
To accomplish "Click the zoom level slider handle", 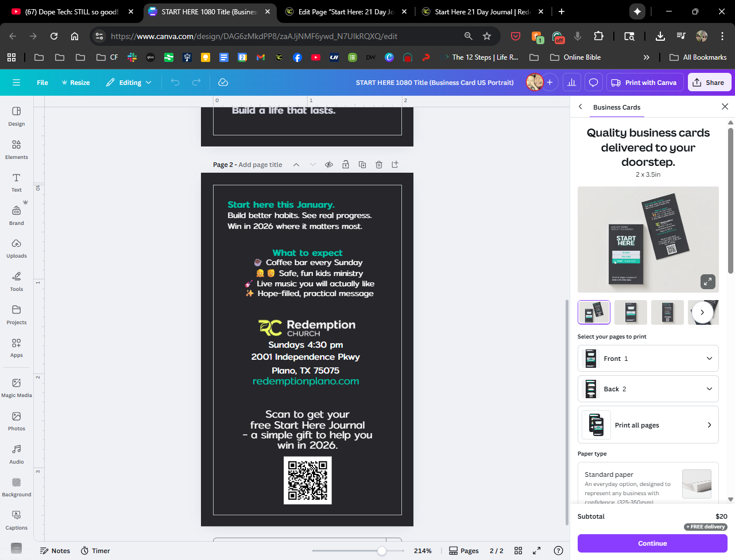I will [382, 551].
